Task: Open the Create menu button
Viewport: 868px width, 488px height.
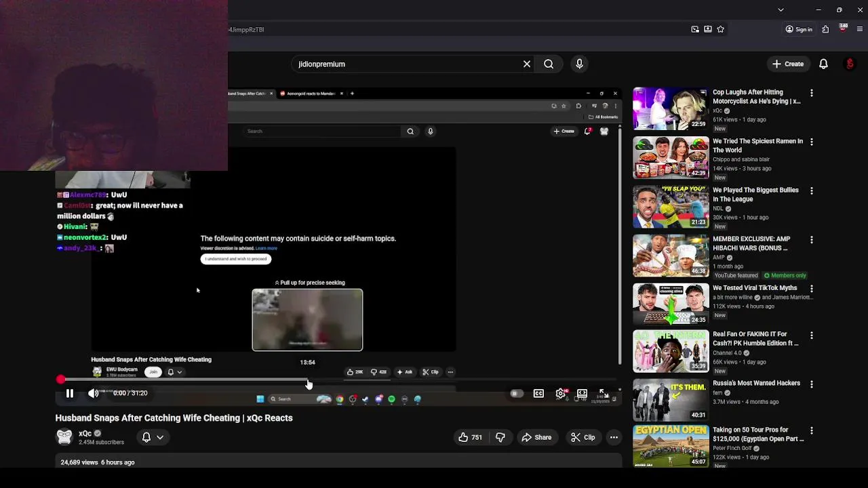Action: pos(787,64)
